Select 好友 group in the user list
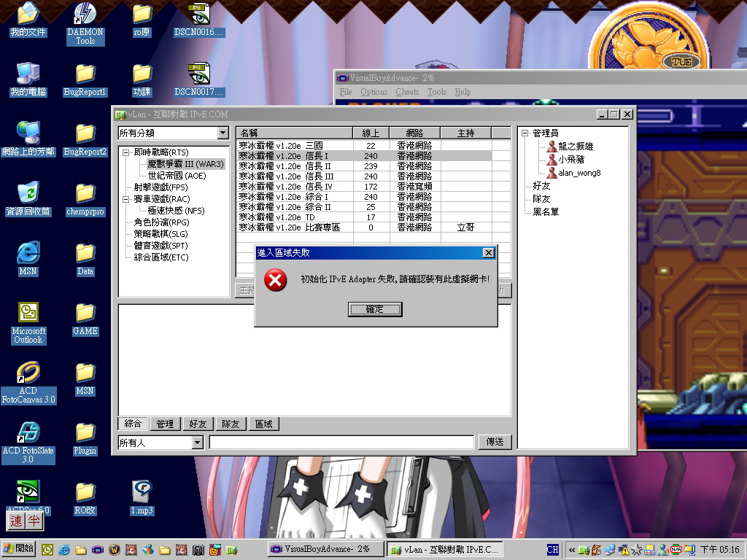Screen dimensions: 747x560 541,186
